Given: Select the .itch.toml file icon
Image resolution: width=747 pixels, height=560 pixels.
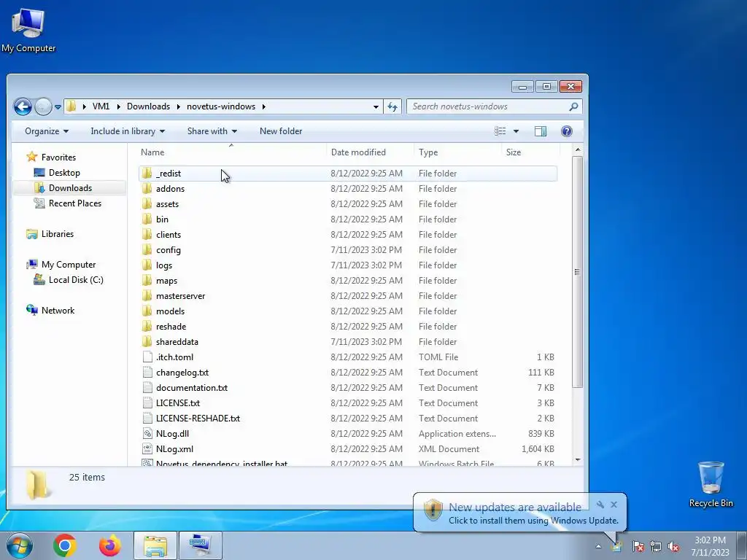Looking at the screenshot, I should (x=147, y=357).
